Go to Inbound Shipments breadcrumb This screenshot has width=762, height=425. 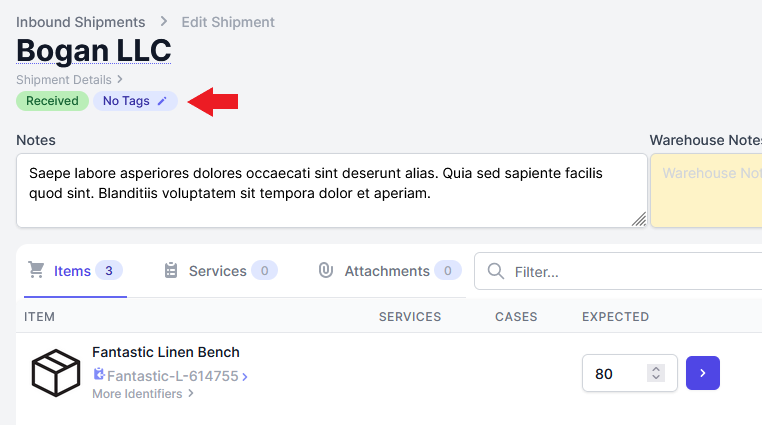click(x=81, y=22)
